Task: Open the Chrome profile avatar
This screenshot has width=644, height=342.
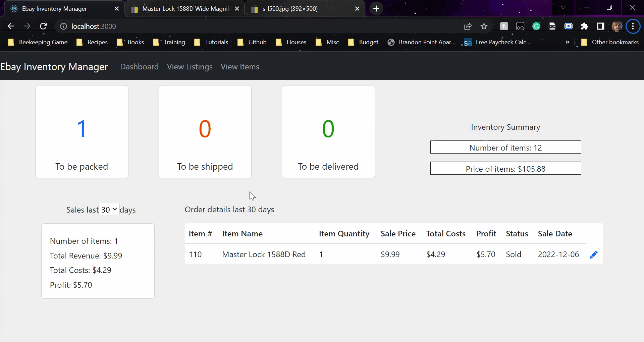Action: point(617,26)
